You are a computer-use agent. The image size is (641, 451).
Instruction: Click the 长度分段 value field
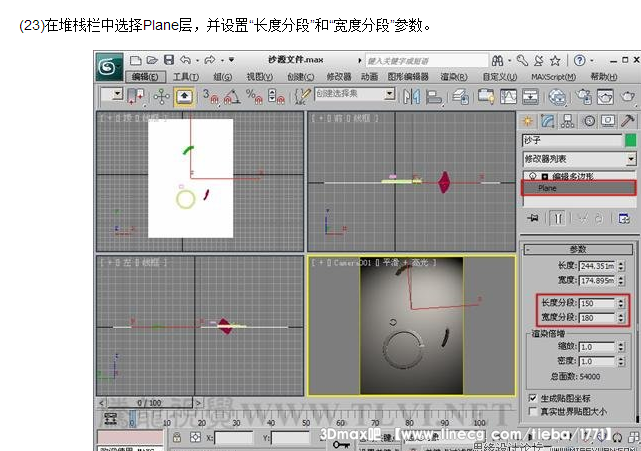[596, 303]
